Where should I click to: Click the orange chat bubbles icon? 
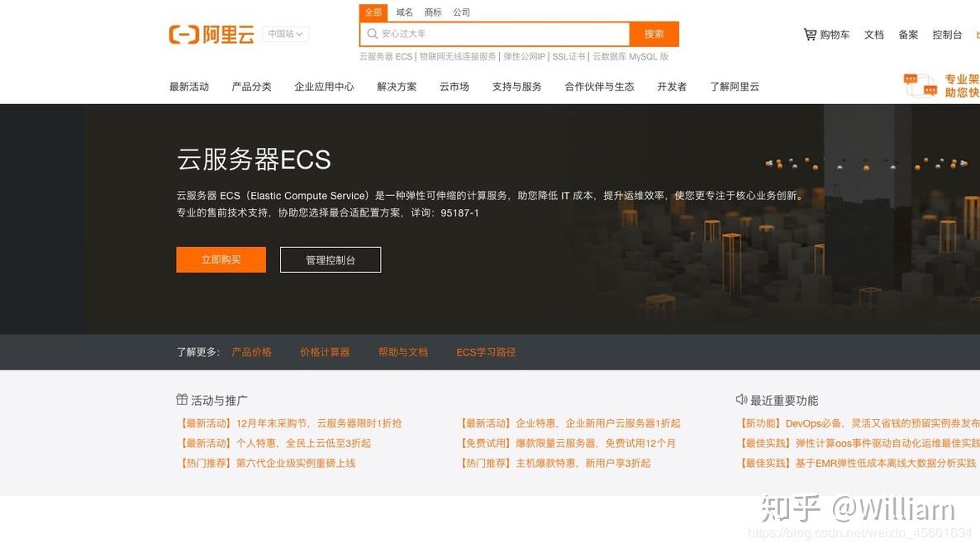tap(920, 86)
